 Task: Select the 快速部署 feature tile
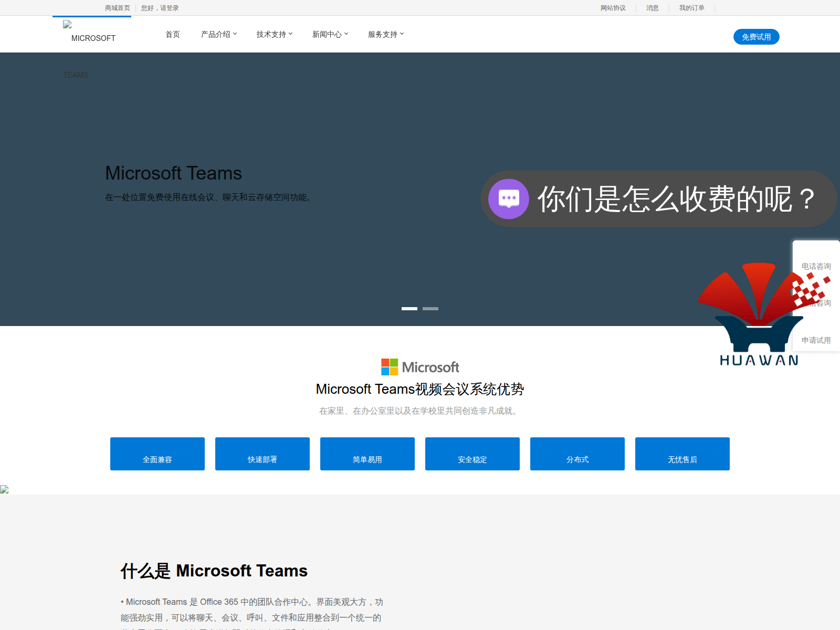coord(262,454)
